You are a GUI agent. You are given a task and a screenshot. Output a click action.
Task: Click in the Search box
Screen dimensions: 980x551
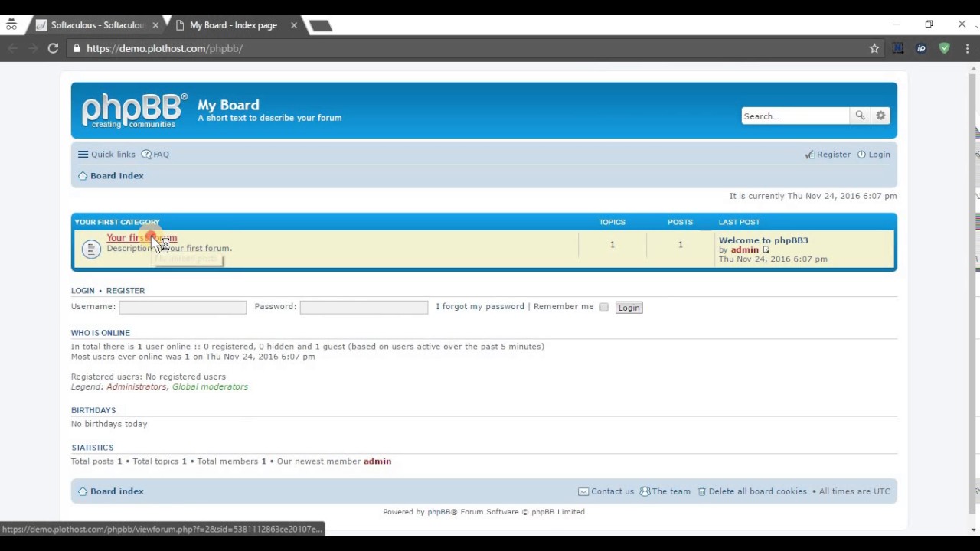tap(795, 116)
